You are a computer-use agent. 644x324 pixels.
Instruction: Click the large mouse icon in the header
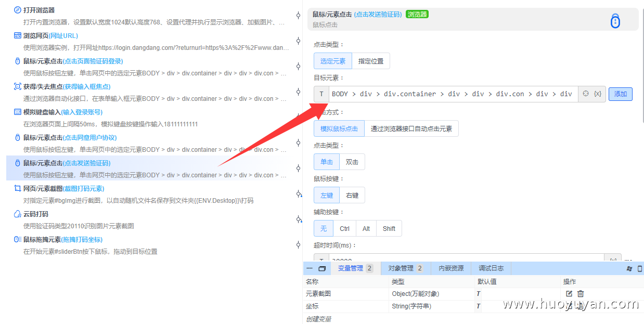[615, 20]
